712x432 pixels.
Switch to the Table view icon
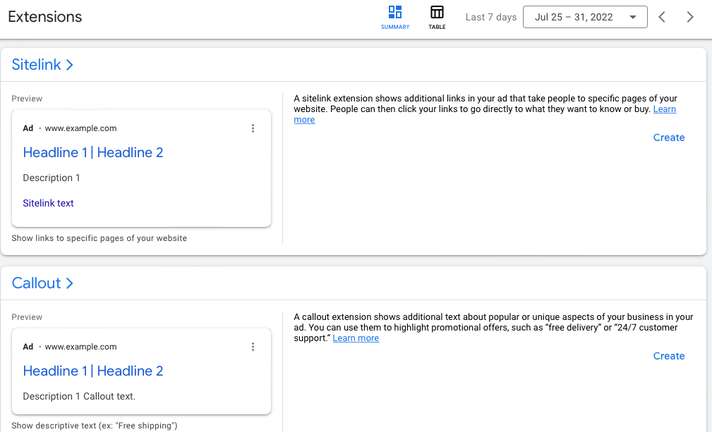pyautogui.click(x=437, y=17)
